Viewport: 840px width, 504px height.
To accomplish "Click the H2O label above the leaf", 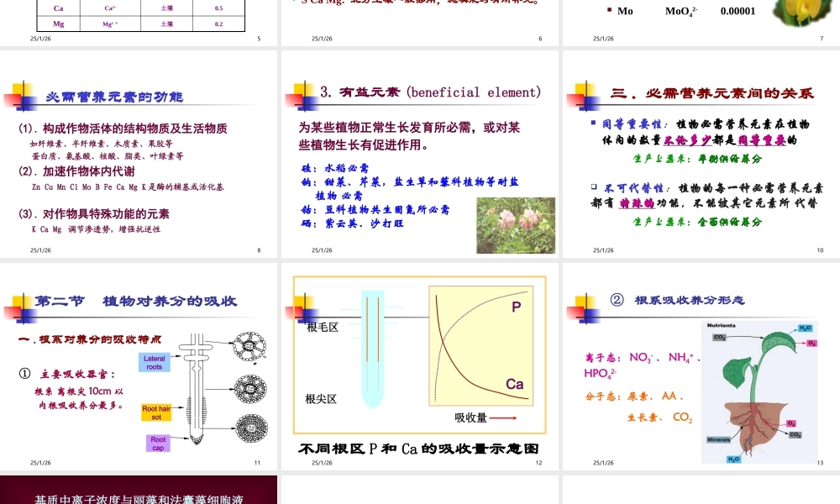I will pyautogui.click(x=805, y=328).
